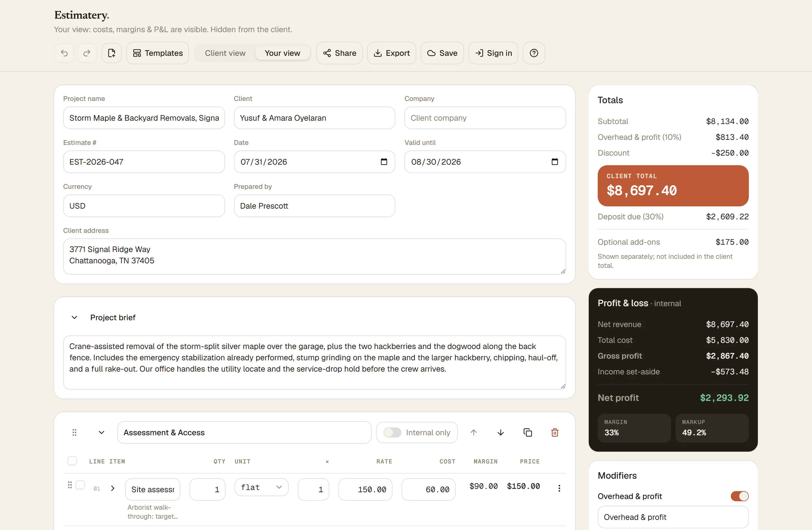The height and width of the screenshot is (530, 812).
Task: Open the flat unit dropdown
Action: coord(261,487)
